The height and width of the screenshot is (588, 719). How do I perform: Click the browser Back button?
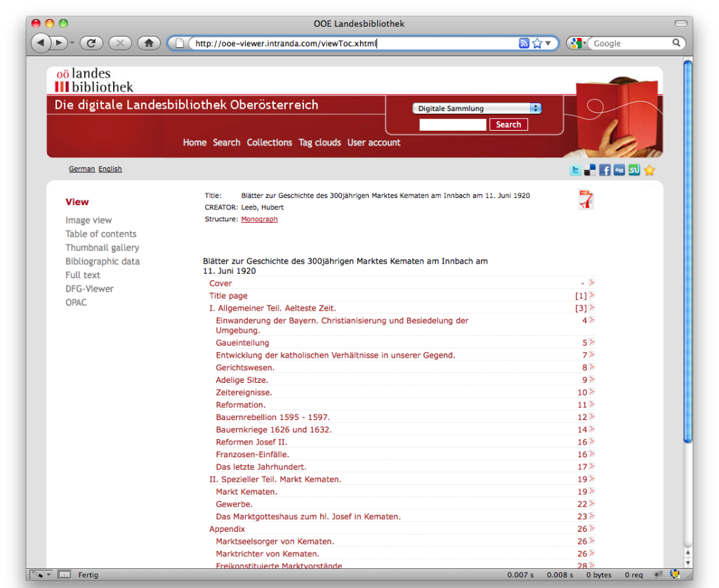coord(41,43)
